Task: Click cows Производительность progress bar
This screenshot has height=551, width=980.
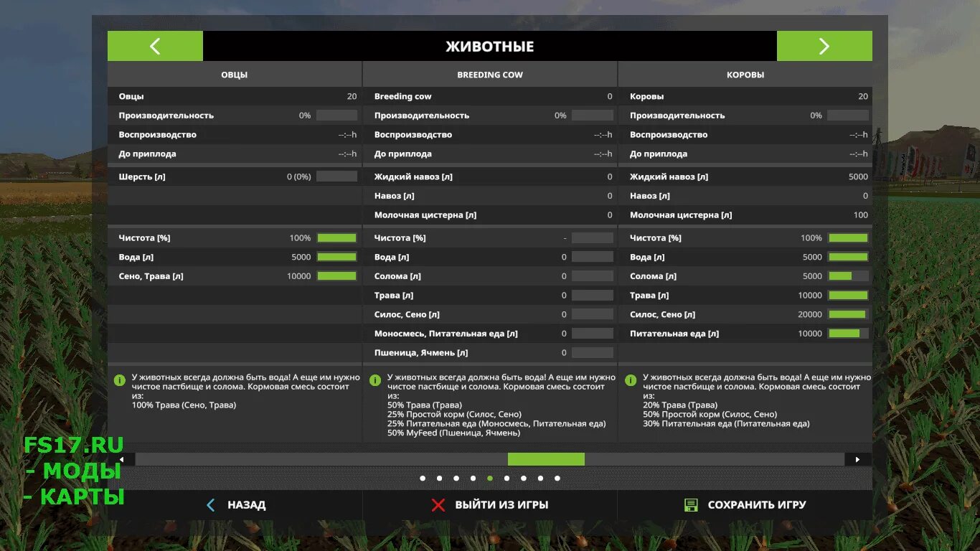Action: click(848, 116)
